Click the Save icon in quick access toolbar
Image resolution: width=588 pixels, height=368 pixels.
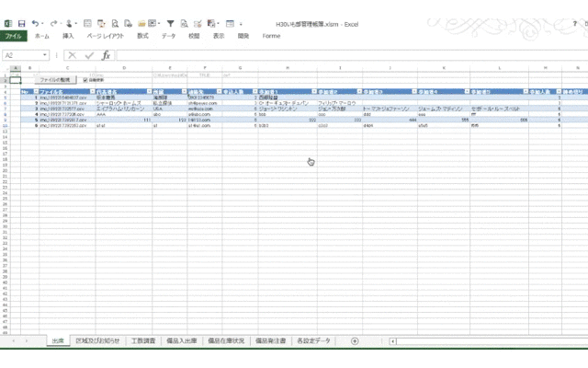click(x=20, y=20)
